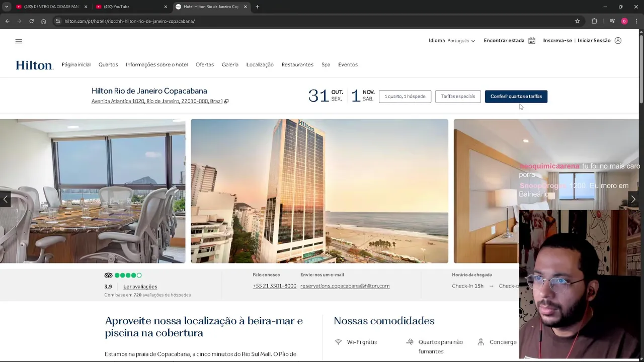644x362 pixels.
Task: Open the hamburger menu icon
Action: coord(19,41)
